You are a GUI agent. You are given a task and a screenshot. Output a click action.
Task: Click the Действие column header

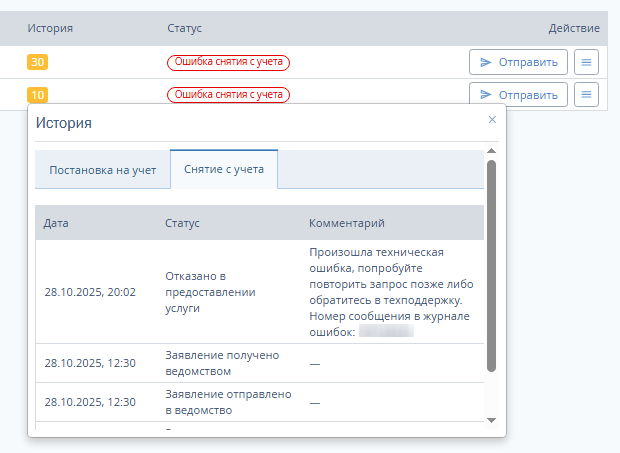[x=574, y=28]
